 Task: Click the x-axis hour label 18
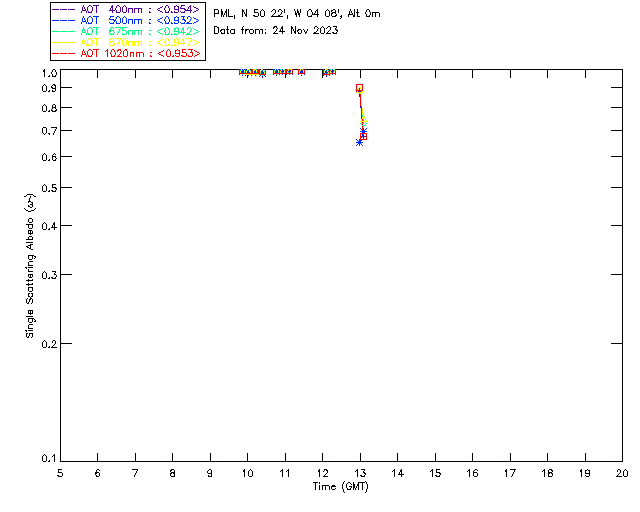point(547,474)
